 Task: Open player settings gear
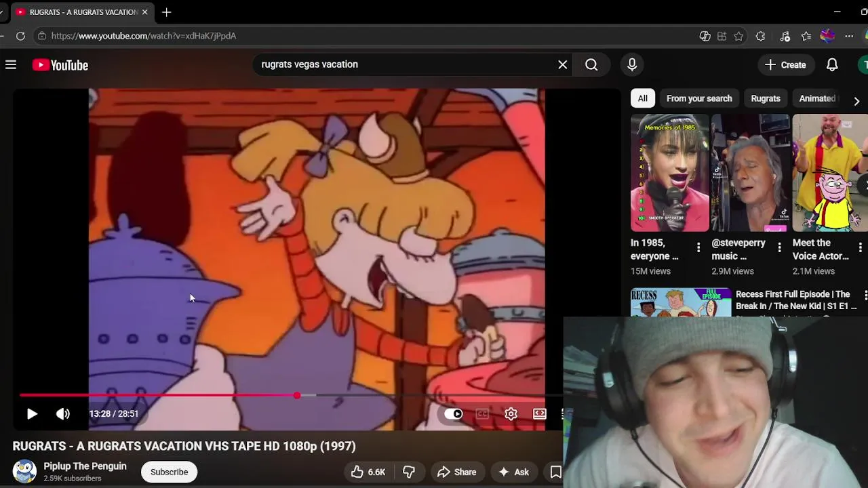pos(511,413)
